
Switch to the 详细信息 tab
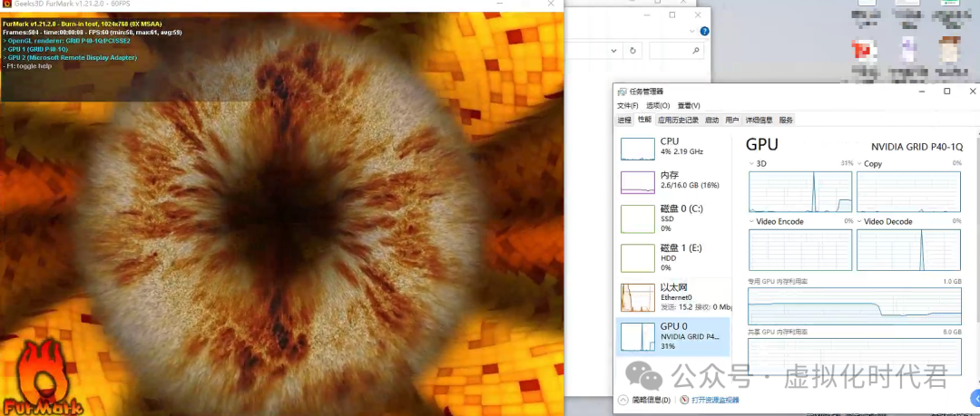[759, 120]
